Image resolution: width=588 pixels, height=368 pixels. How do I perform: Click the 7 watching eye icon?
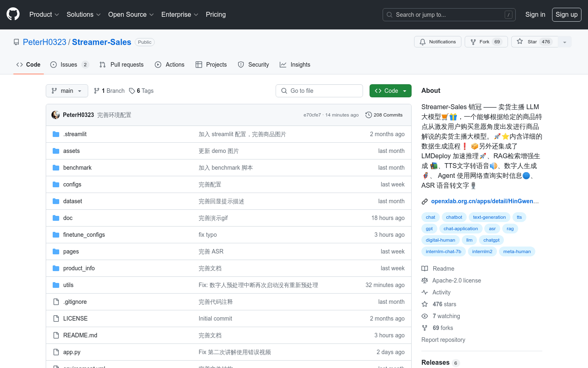pos(425,316)
